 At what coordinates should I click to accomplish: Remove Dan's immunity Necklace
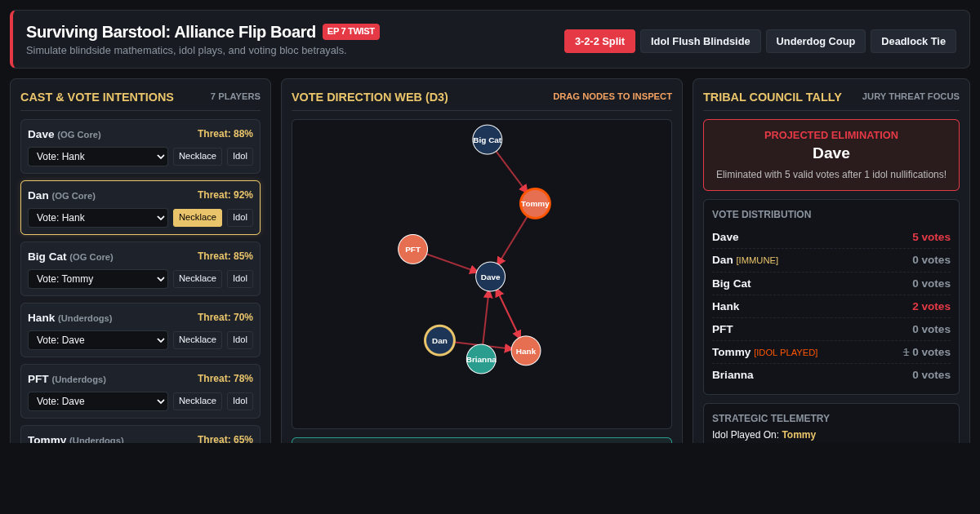198,218
